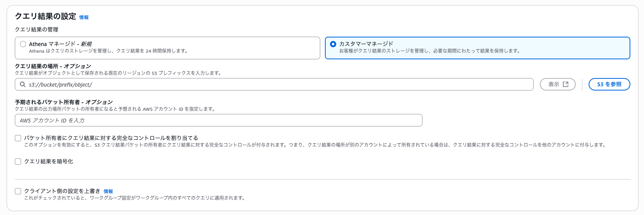Click the クライアント側の設定を上書き label text
The image size is (644, 215).
tap(62, 191)
